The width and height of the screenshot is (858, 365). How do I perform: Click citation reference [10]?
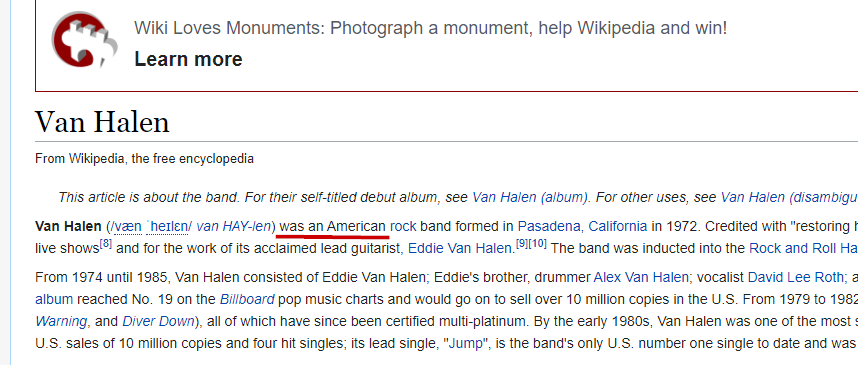tap(537, 244)
